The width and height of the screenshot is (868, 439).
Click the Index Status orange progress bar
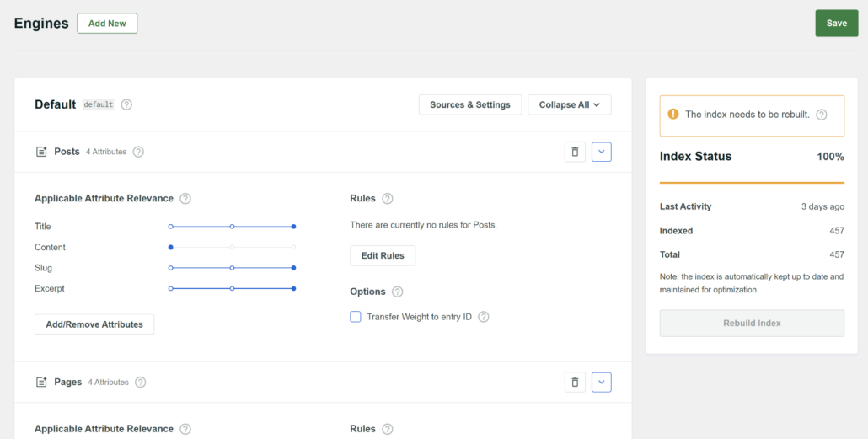(752, 183)
